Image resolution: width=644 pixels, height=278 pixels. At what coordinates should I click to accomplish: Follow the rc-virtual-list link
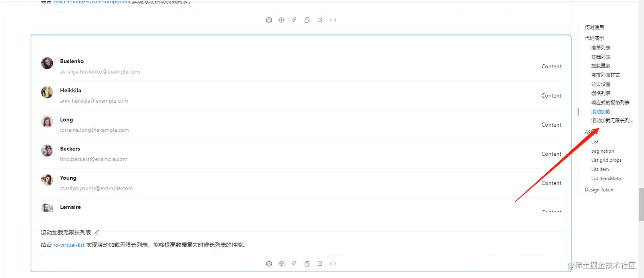click(69, 245)
